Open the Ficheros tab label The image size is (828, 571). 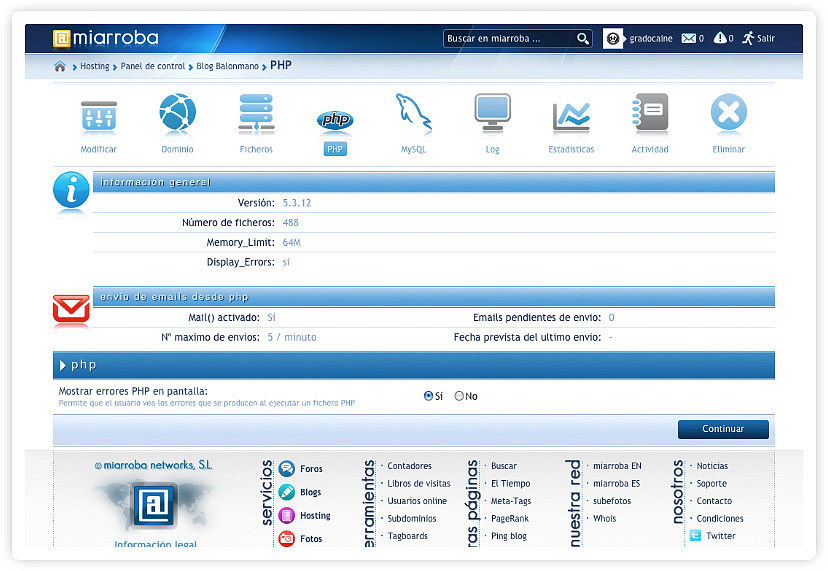256,149
